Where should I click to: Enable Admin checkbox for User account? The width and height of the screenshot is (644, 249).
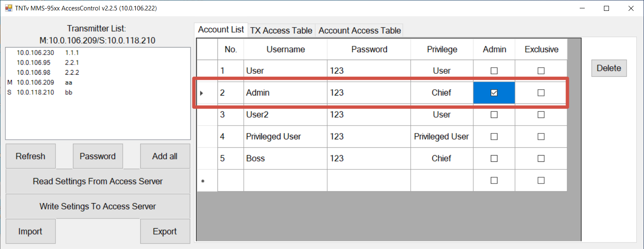pos(494,71)
